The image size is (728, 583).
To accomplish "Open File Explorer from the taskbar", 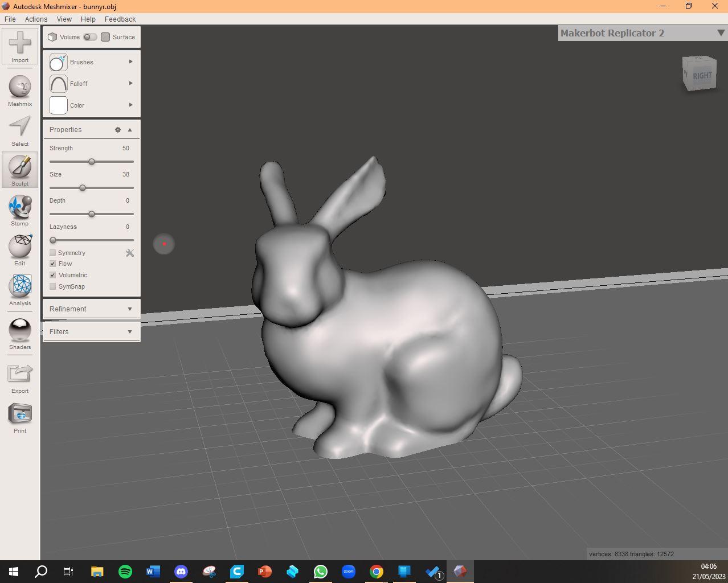I will pyautogui.click(x=97, y=571).
